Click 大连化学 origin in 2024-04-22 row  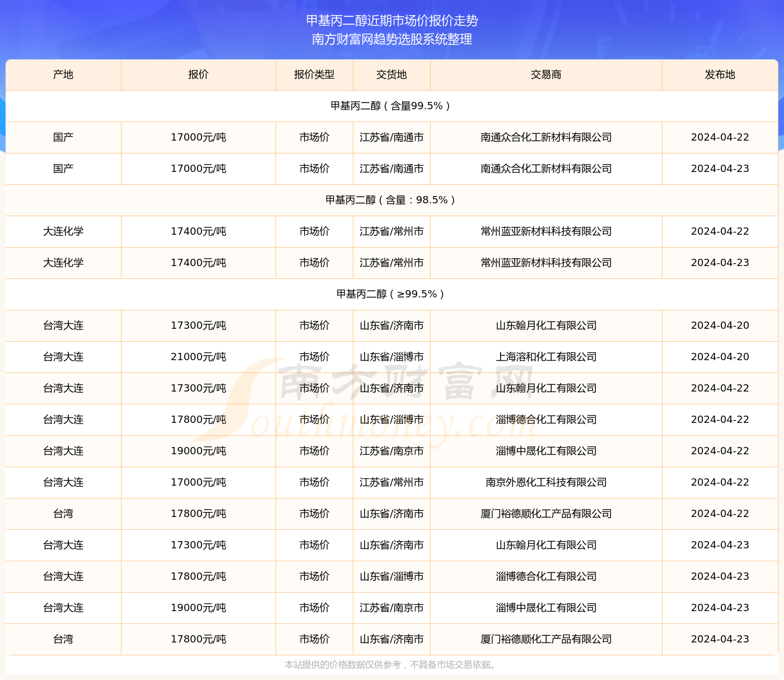pyautogui.click(x=63, y=231)
